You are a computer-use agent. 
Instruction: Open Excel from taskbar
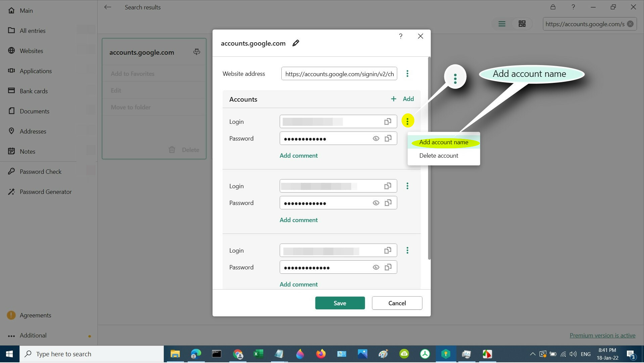pyautogui.click(x=258, y=354)
